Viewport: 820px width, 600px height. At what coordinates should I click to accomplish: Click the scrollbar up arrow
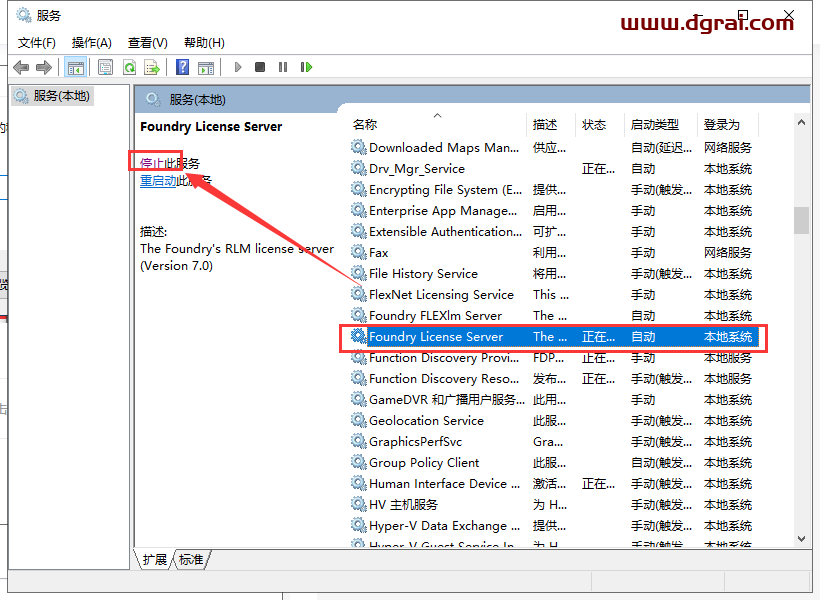coord(801,122)
